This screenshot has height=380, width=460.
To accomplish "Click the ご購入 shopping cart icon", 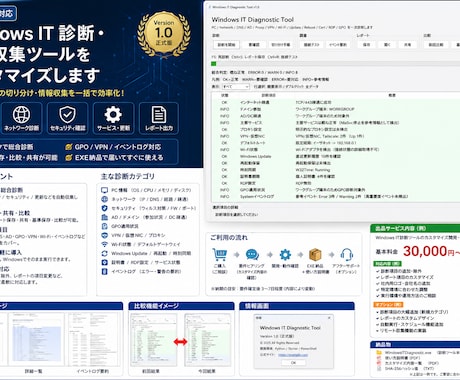I will (220, 255).
